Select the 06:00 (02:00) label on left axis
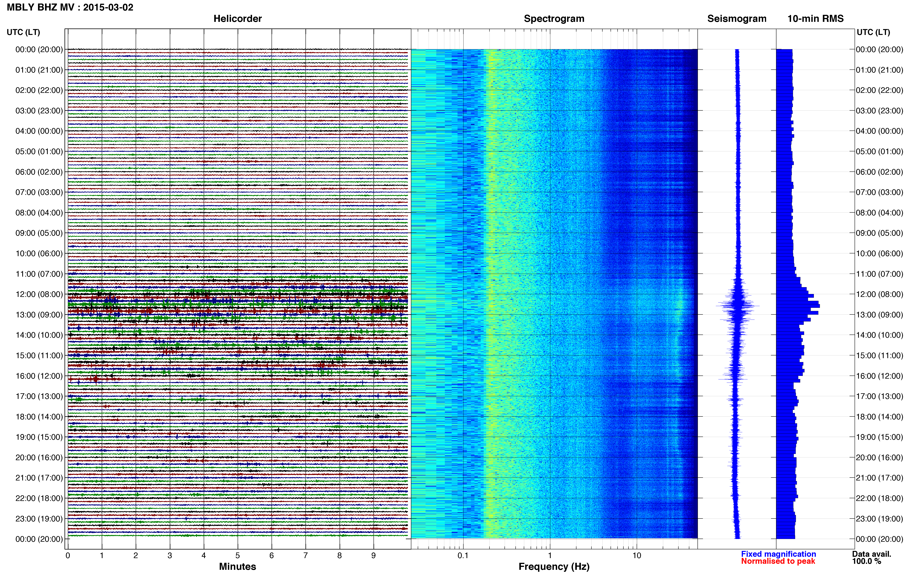The height and width of the screenshot is (578, 924). click(x=39, y=172)
